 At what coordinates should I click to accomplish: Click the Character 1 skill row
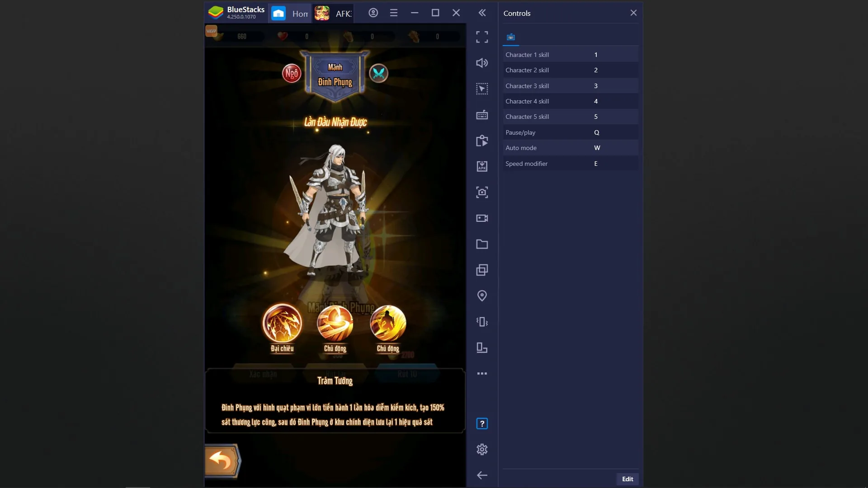tap(571, 55)
